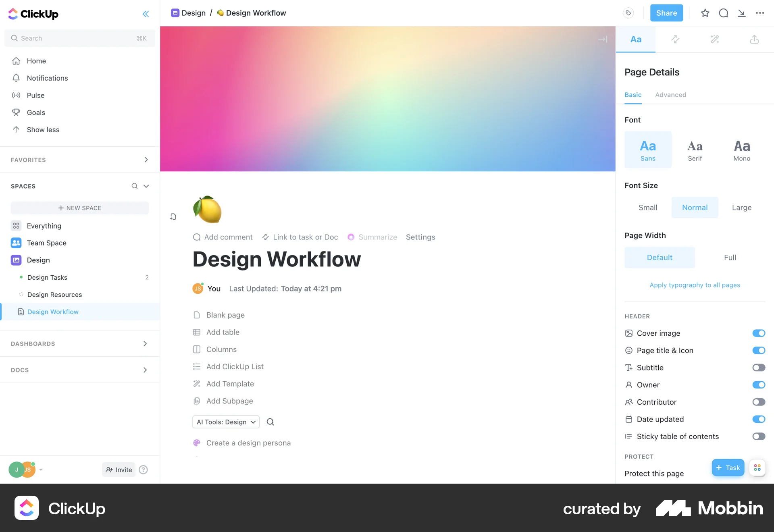Click the Share button

pos(666,13)
